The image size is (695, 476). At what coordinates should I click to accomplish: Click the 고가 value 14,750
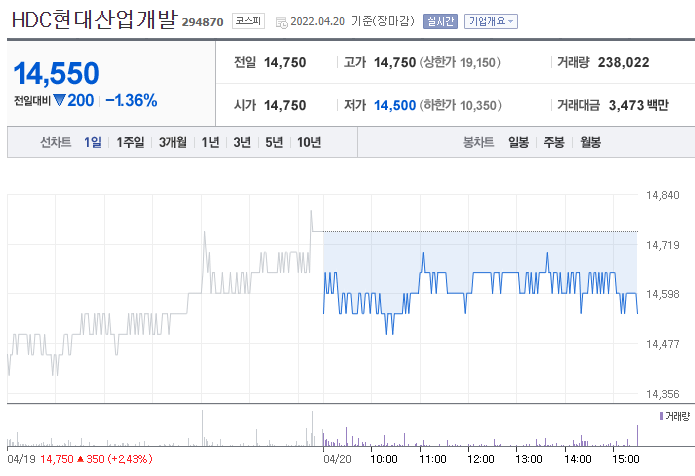pos(395,62)
